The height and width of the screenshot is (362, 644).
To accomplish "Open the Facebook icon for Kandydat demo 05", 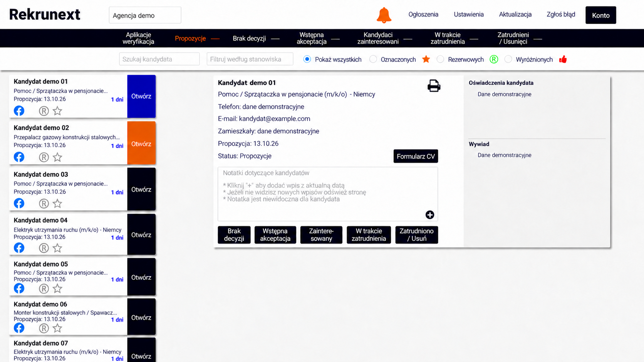I will [19, 288].
